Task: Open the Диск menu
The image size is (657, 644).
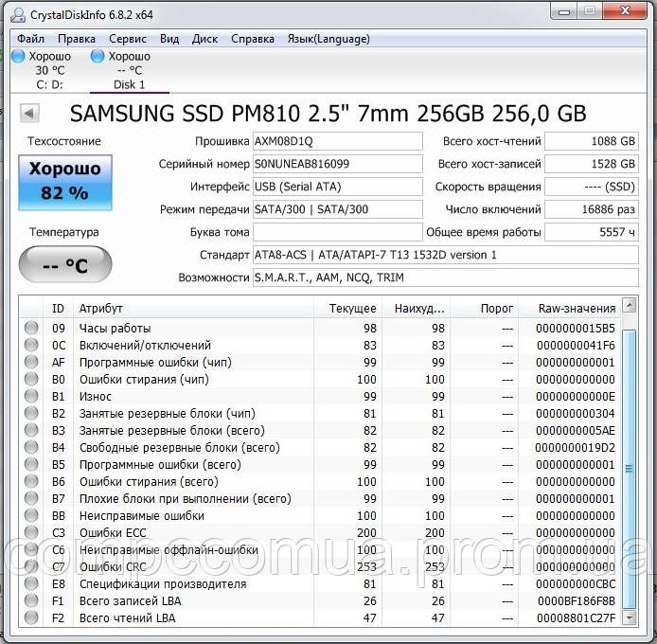Action: click(204, 39)
